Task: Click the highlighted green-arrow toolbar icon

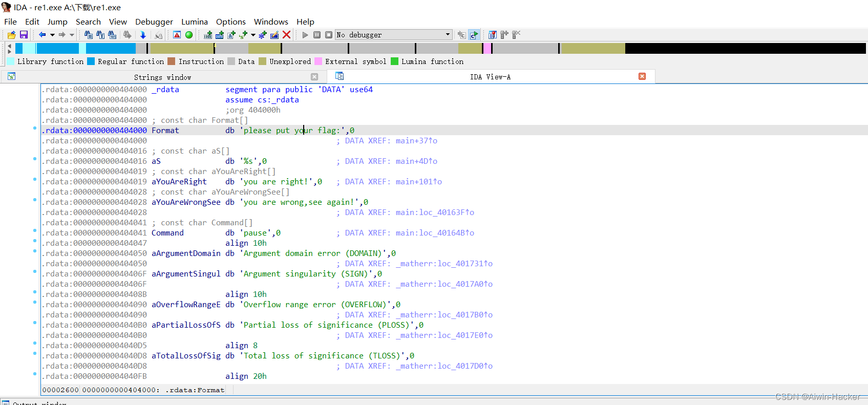Action: [x=474, y=35]
